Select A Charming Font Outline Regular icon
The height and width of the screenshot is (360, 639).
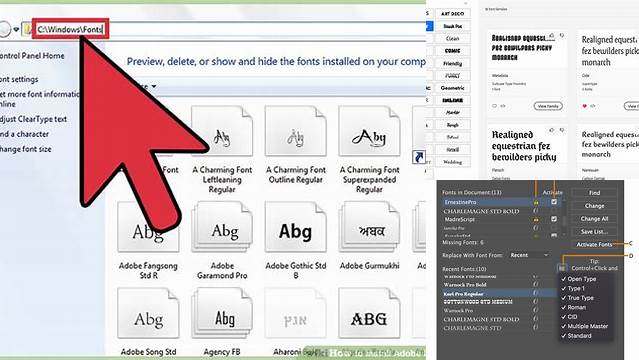click(295, 131)
